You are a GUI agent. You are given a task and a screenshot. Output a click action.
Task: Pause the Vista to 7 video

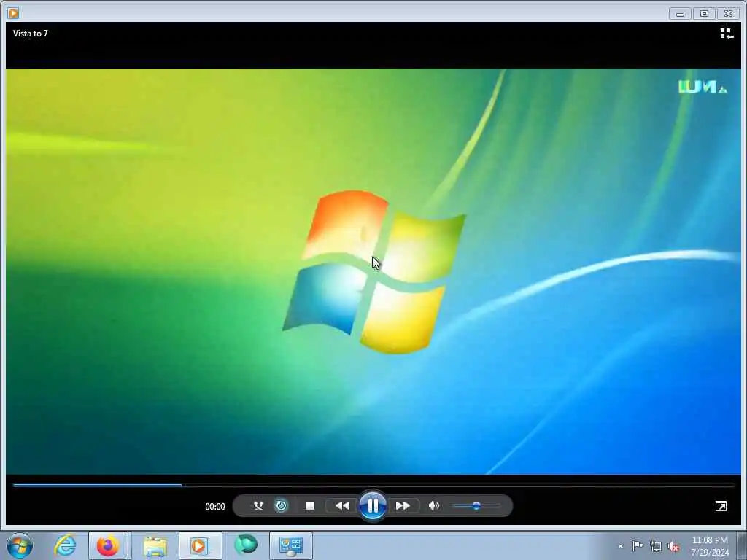[373, 506]
